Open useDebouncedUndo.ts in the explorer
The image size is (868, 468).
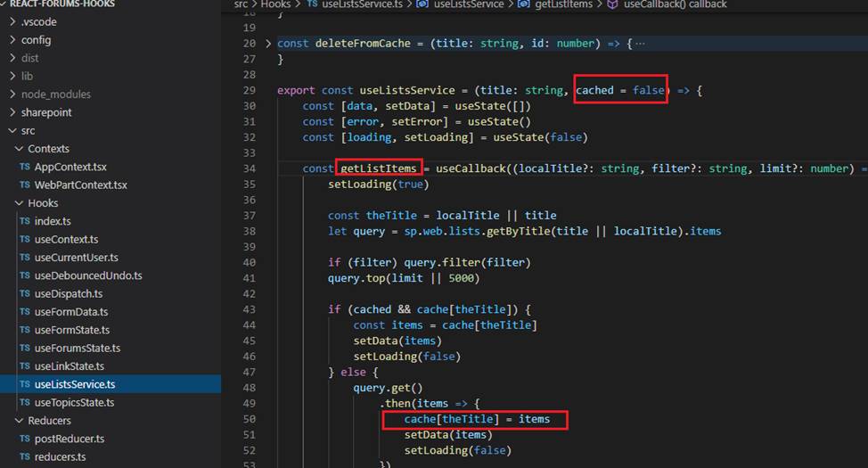point(88,275)
